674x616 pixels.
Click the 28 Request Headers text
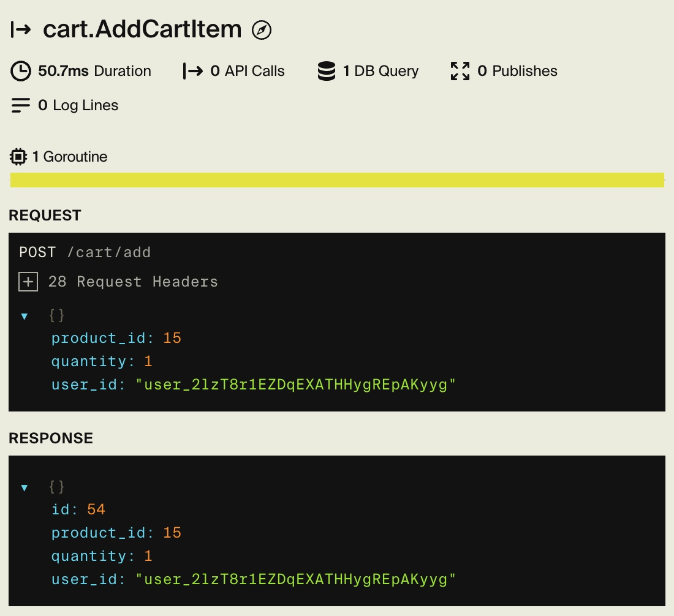[133, 282]
